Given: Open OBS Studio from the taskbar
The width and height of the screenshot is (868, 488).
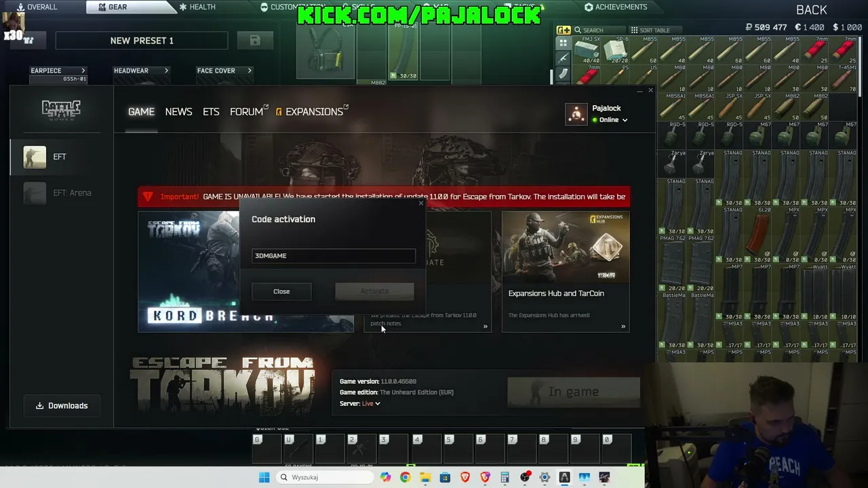Looking at the screenshot, I should tap(525, 477).
